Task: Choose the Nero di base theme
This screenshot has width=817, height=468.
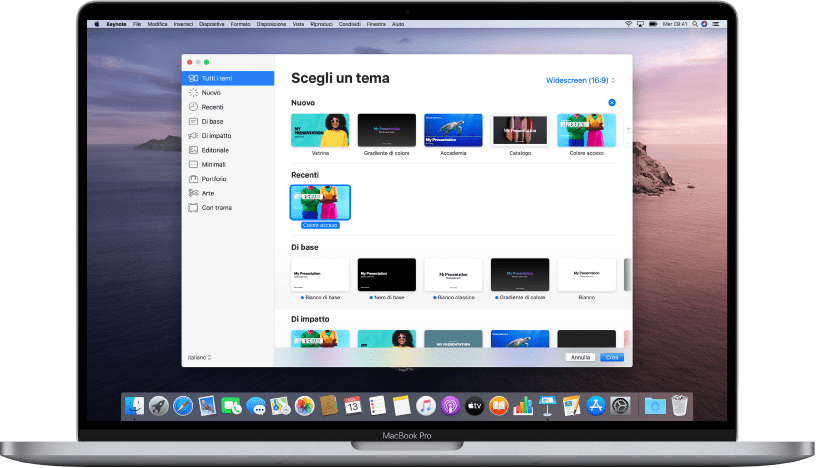Action: coord(387,275)
